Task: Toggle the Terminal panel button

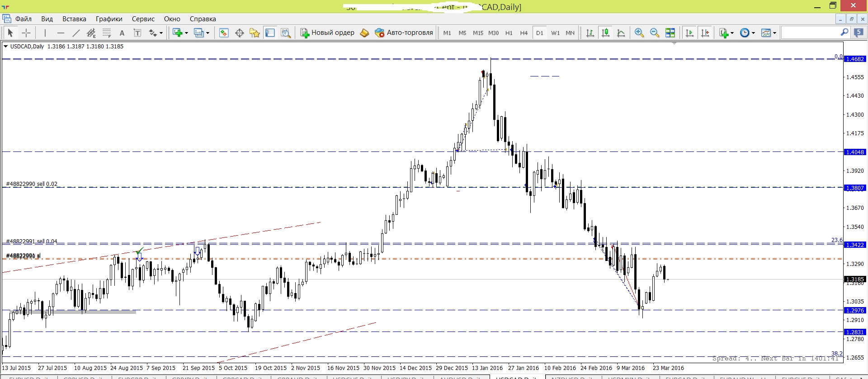Action: click(x=270, y=33)
